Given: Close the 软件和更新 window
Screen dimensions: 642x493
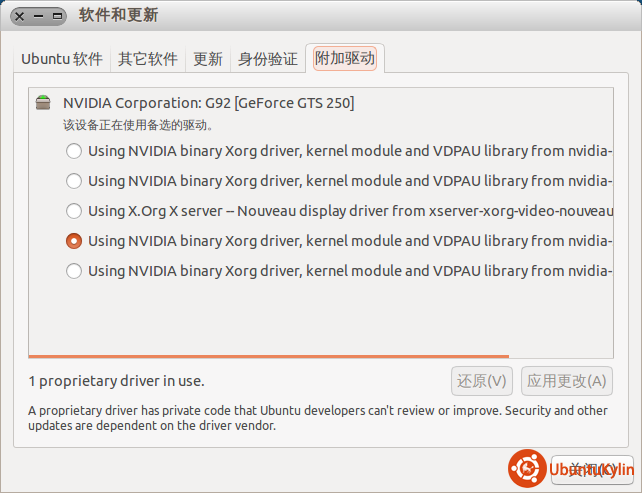Looking at the screenshot, I should (x=20, y=16).
